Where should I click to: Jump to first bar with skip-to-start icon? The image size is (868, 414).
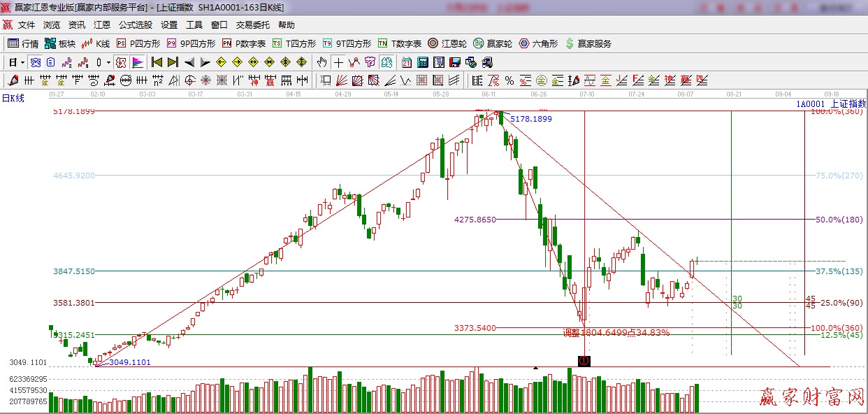pyautogui.click(x=157, y=62)
